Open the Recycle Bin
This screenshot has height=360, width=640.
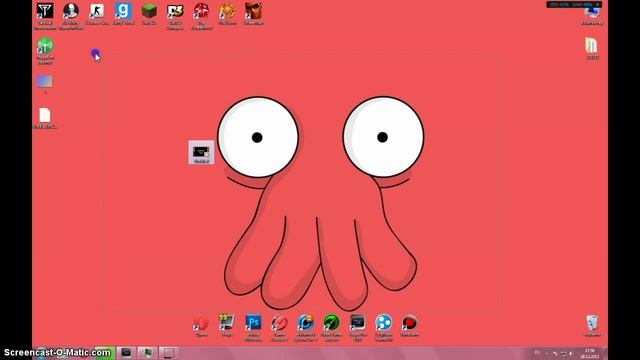pos(592,326)
